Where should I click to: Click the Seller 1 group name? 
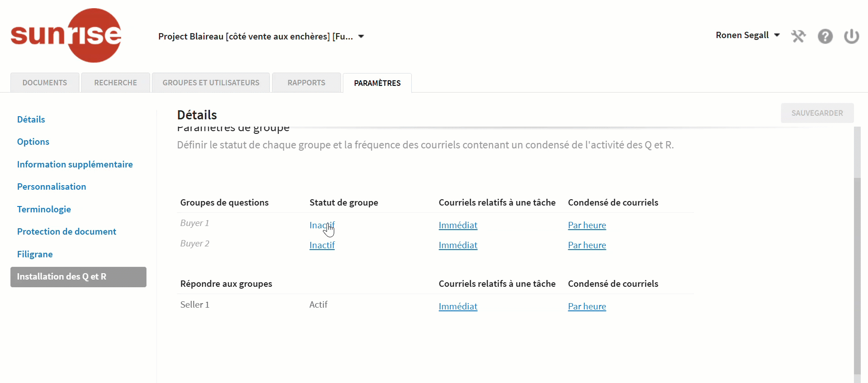point(195,304)
